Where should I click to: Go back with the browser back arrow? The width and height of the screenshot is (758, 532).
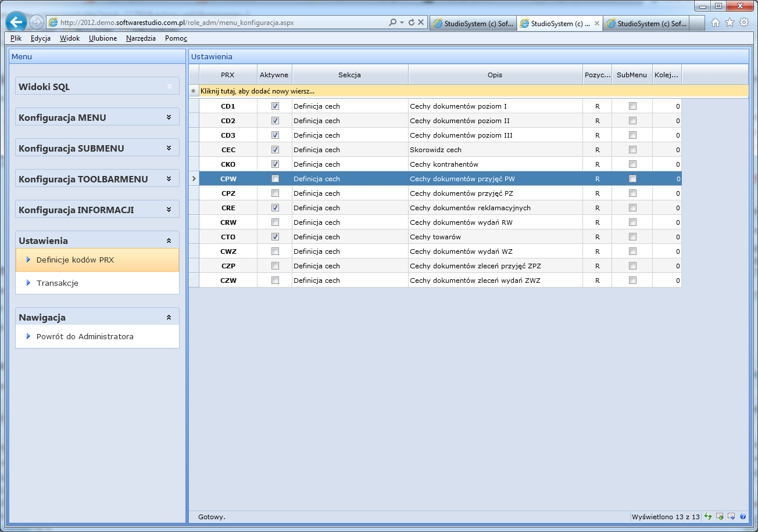tap(17, 23)
